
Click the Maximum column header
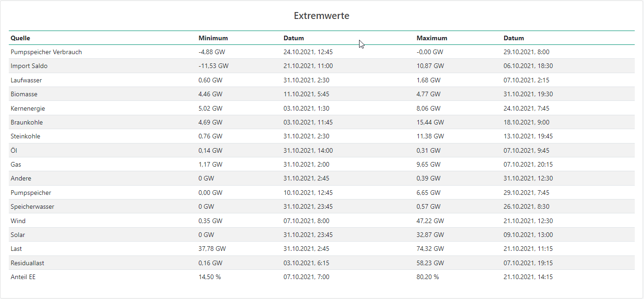pyautogui.click(x=432, y=38)
